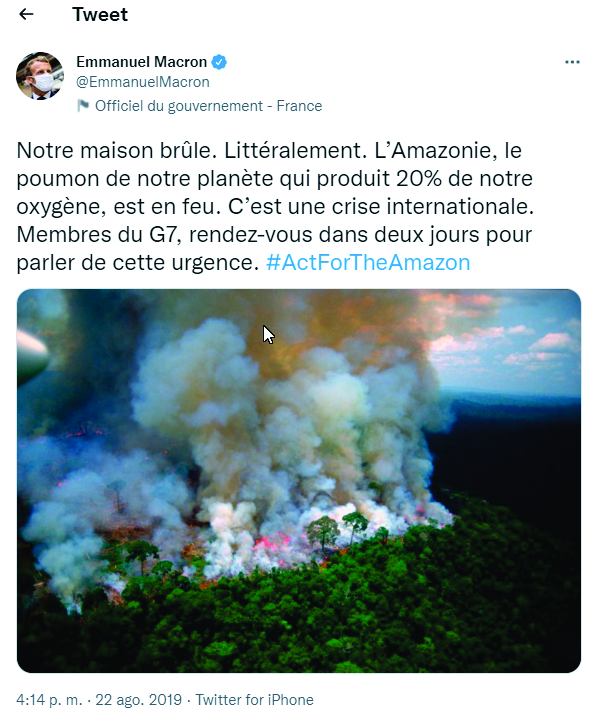Click the word 'Littéralement' in the tweet
Screen dimensions: 592x720
tap(292, 151)
